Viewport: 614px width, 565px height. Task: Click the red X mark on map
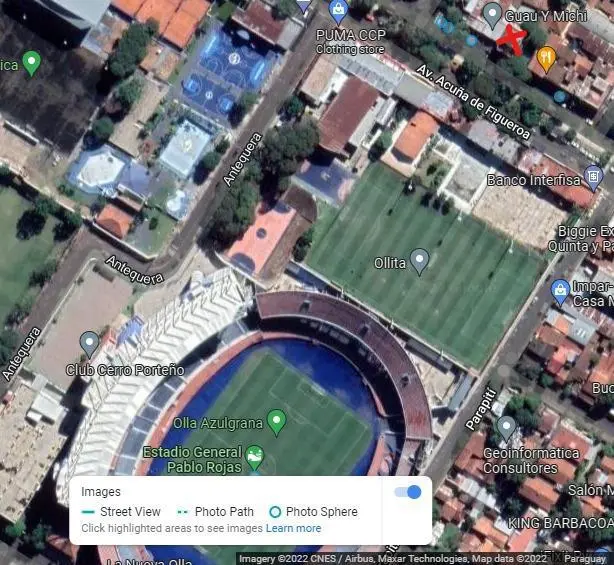point(512,40)
